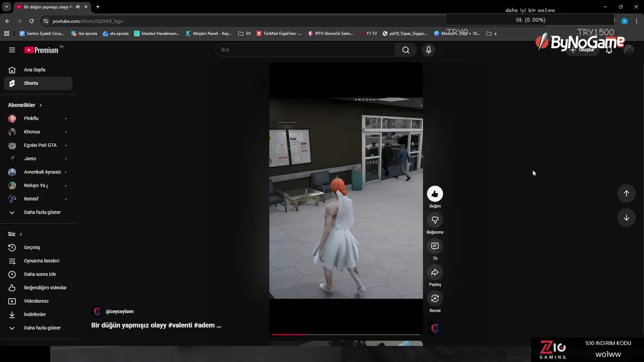Open the İstanbul Havalimanı bookmark
This screenshot has height=362, width=644.
(x=156, y=34)
